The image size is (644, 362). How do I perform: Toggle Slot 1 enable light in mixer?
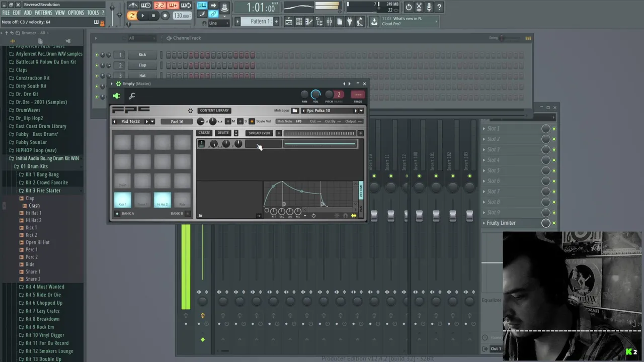(x=554, y=129)
